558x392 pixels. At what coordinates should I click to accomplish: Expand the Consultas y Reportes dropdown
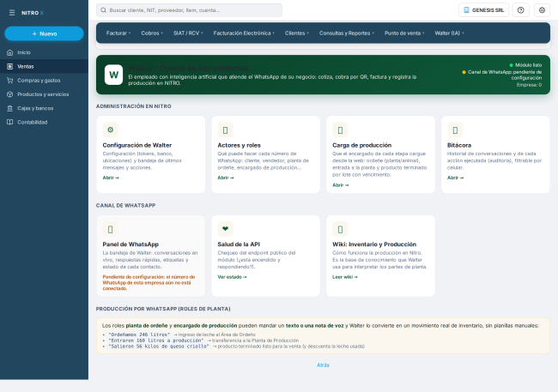(x=347, y=33)
